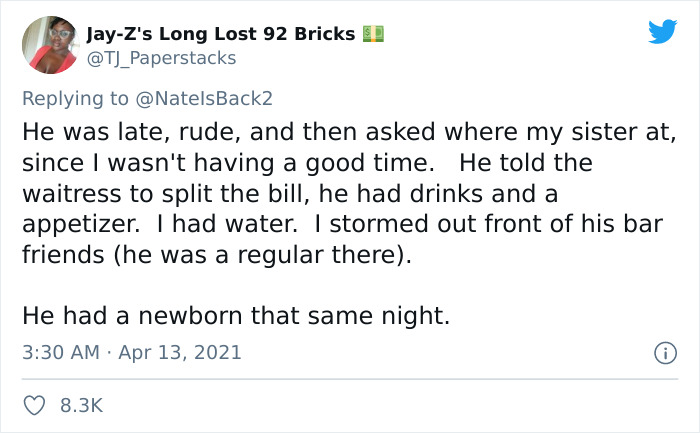This screenshot has height=433, width=700.
Task: Click the money emoji beside display name
Action: tap(373, 34)
